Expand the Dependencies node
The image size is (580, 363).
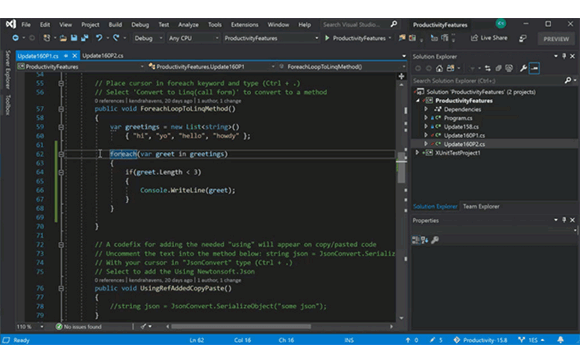(426, 109)
